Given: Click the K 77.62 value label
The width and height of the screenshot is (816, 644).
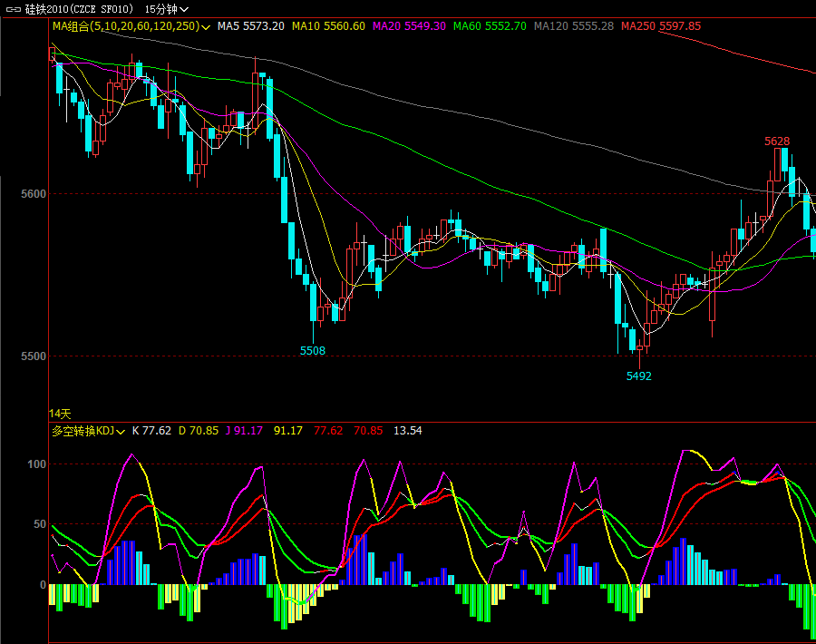Looking at the screenshot, I should (151, 431).
